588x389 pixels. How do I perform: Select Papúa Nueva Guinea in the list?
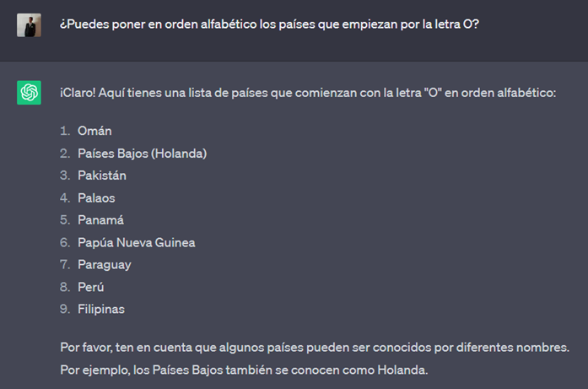137,243
